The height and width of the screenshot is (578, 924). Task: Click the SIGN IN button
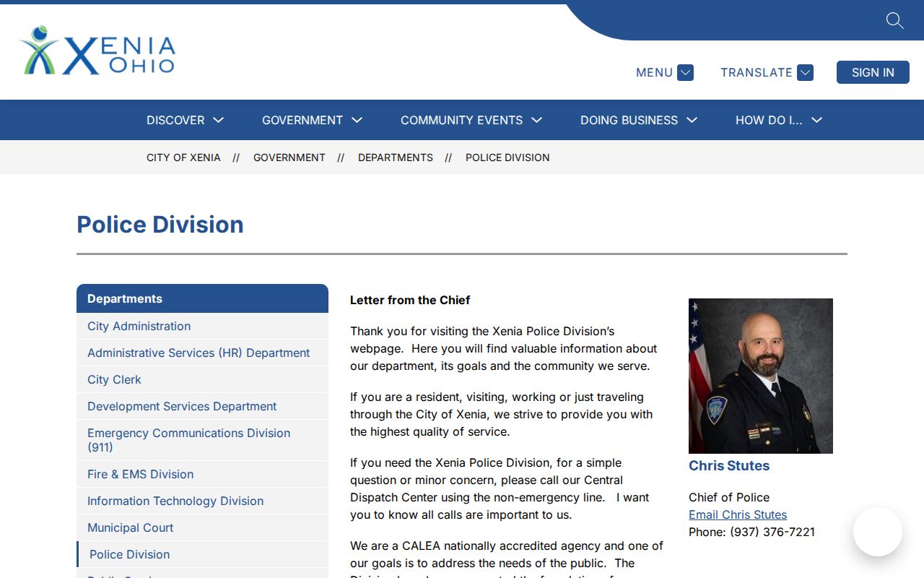873,72
